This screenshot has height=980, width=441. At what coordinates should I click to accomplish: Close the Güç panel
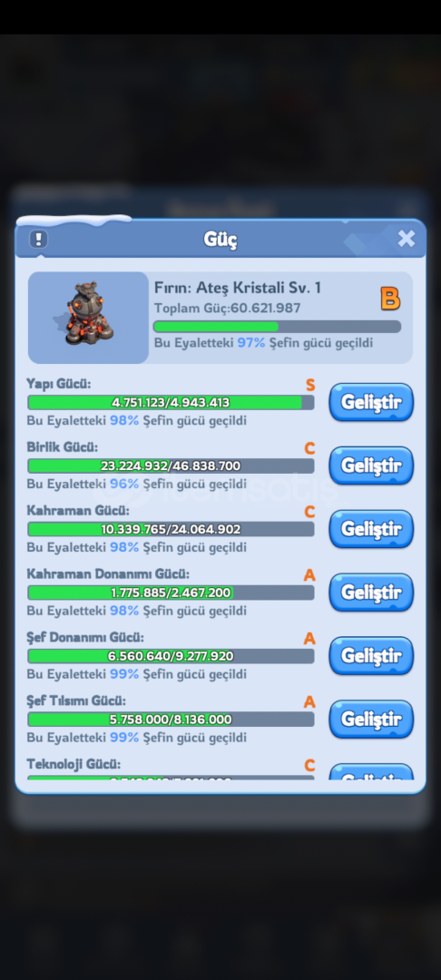point(406,238)
